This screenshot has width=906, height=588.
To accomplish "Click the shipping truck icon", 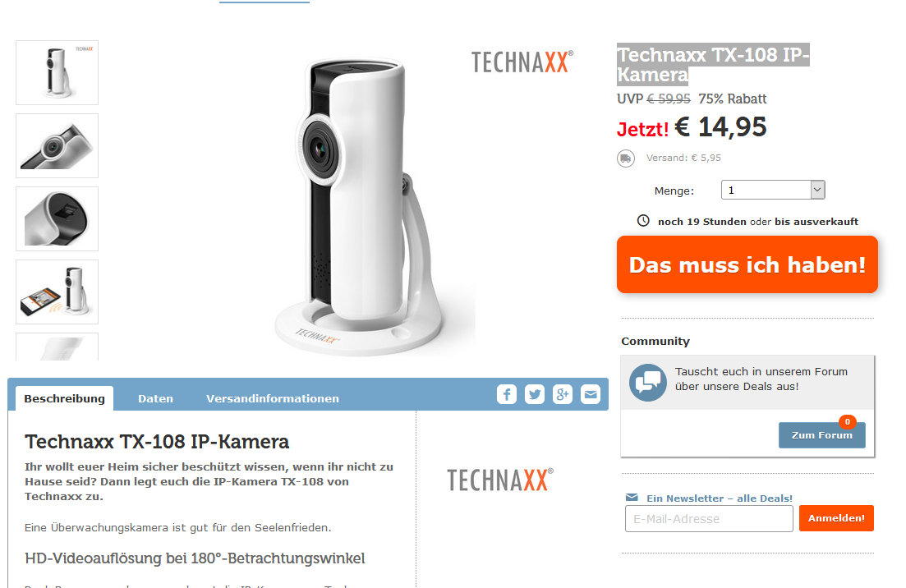I will click(626, 158).
